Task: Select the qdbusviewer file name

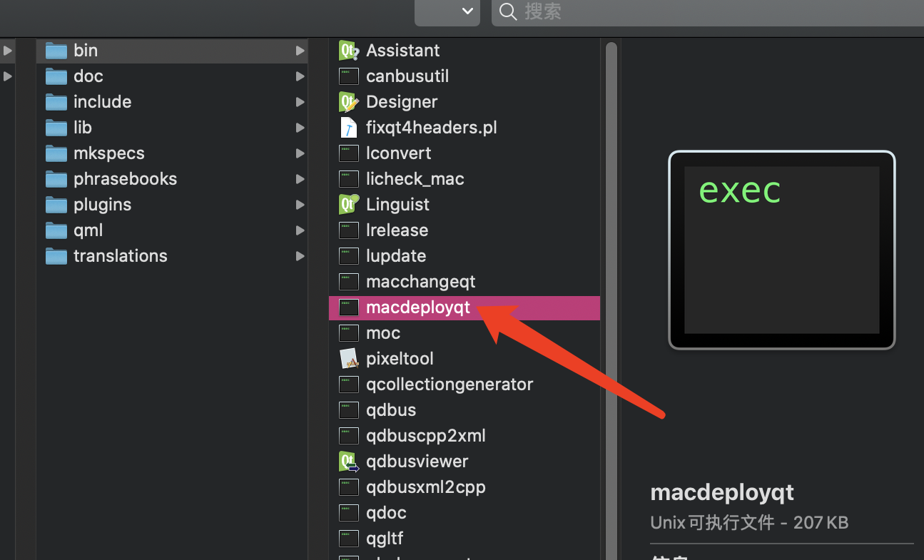Action: (417, 462)
